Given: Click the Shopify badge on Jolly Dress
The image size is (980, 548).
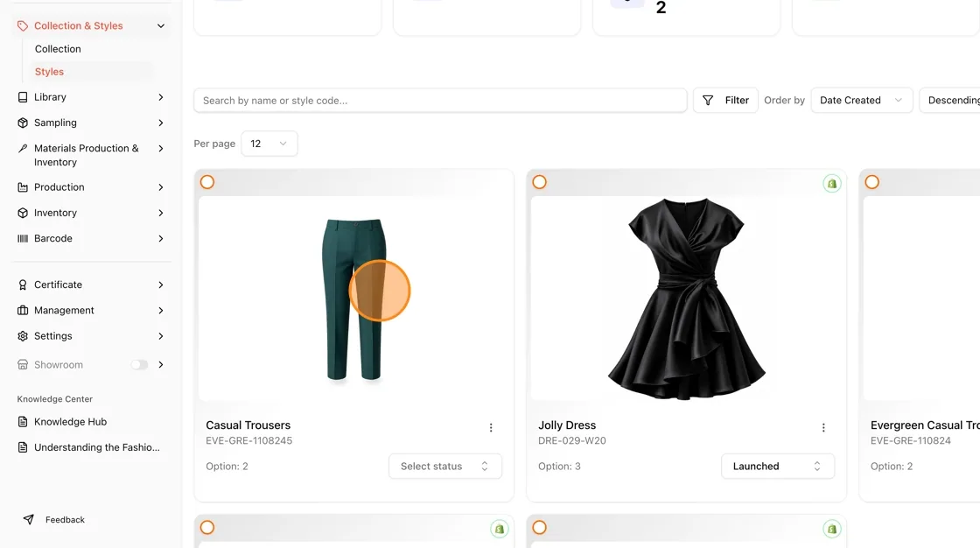Looking at the screenshot, I should pyautogui.click(x=832, y=183).
